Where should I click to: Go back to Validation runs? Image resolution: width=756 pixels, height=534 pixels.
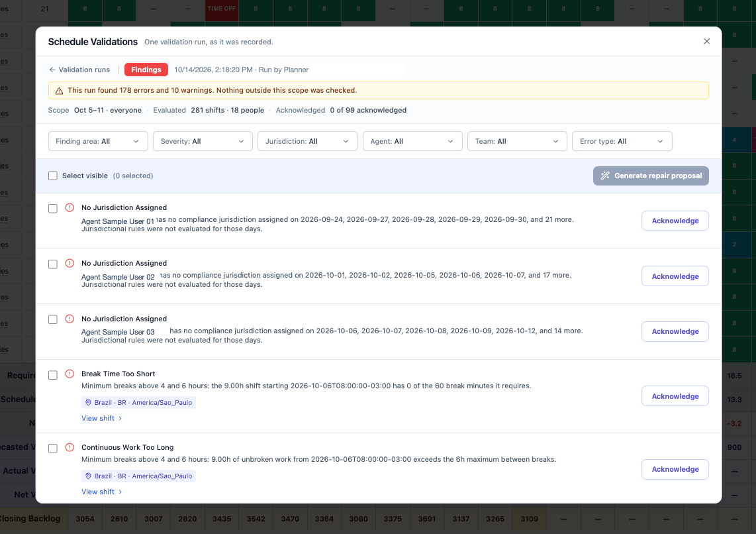(79, 70)
